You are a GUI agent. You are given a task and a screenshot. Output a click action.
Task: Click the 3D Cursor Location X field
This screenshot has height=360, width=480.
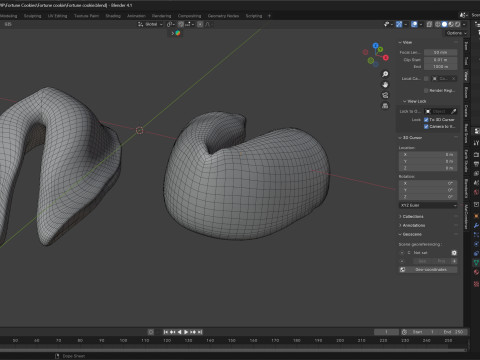point(428,155)
